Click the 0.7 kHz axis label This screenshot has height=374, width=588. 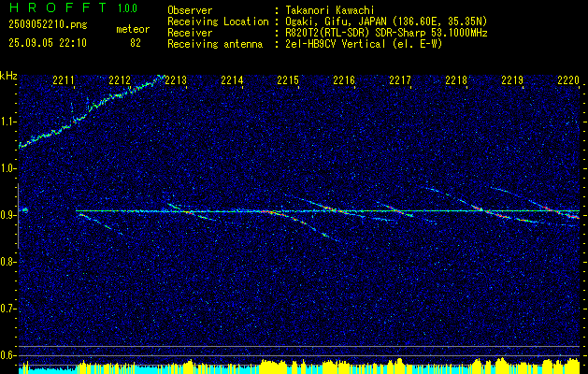click(7, 309)
